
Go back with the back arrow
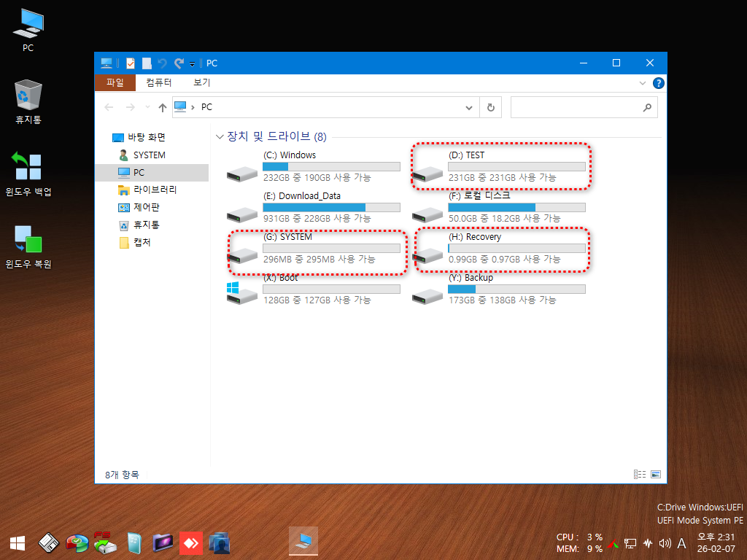109,107
